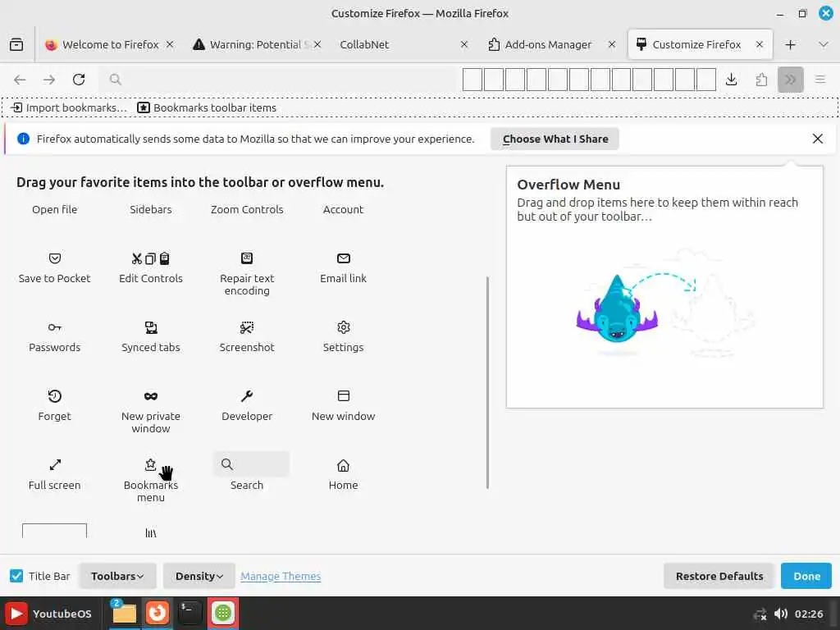Click the volume speaker icon in the system tray
The image size is (840, 630).
[781, 614]
